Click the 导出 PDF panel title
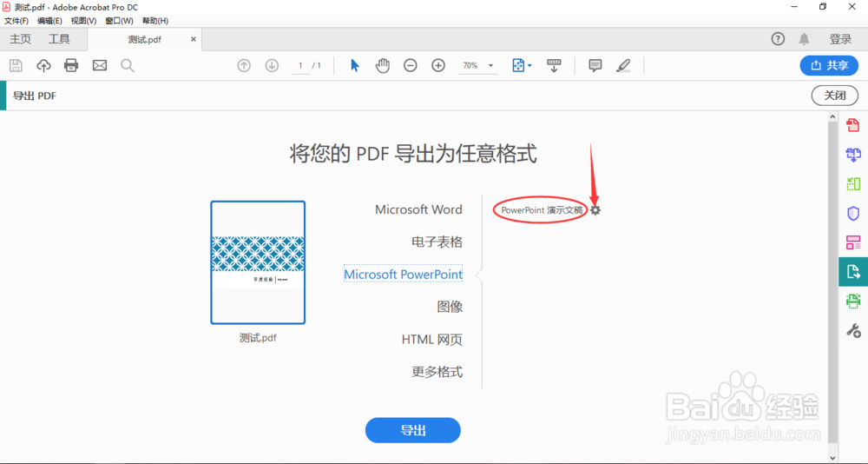Screen dimensions: 868x464 35,96
